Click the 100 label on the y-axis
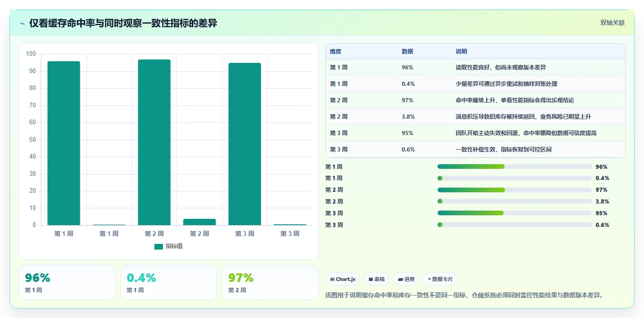 31,54
